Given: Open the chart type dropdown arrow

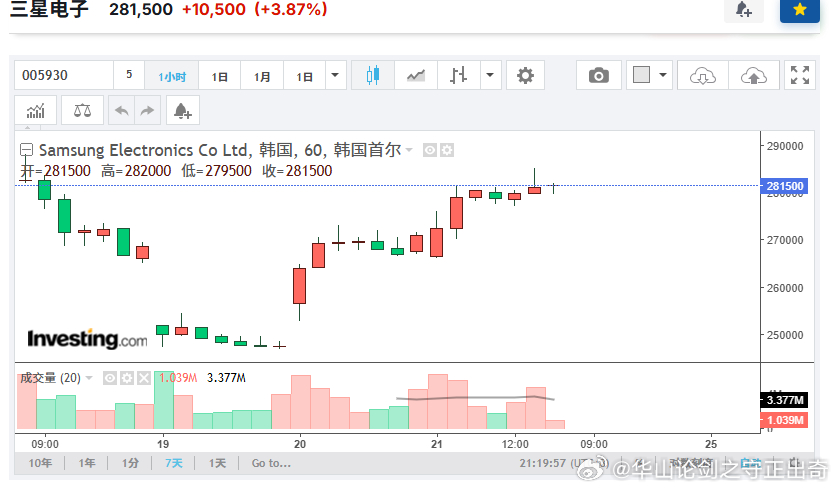Looking at the screenshot, I should [490, 75].
